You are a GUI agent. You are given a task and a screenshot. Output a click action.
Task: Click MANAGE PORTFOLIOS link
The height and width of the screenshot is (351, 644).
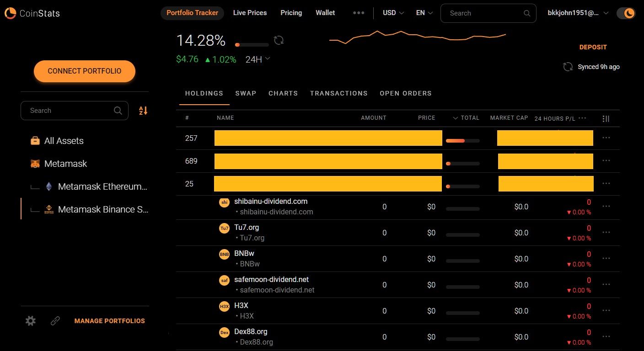(110, 321)
